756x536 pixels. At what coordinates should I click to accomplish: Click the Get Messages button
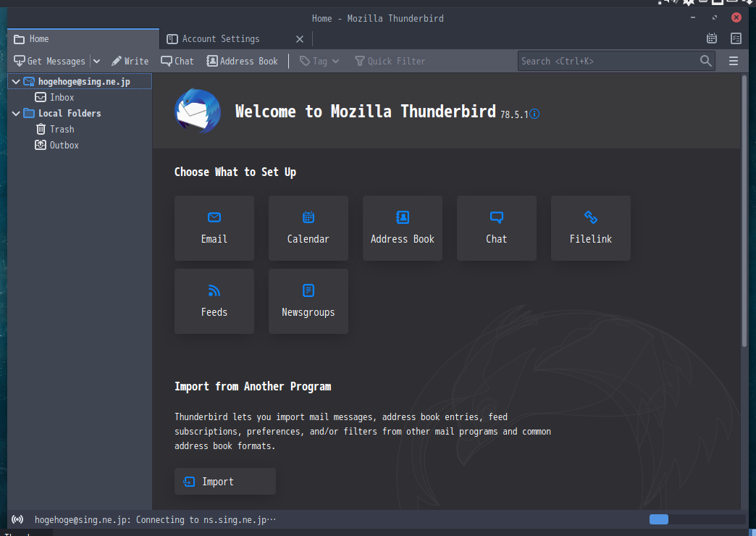click(49, 62)
